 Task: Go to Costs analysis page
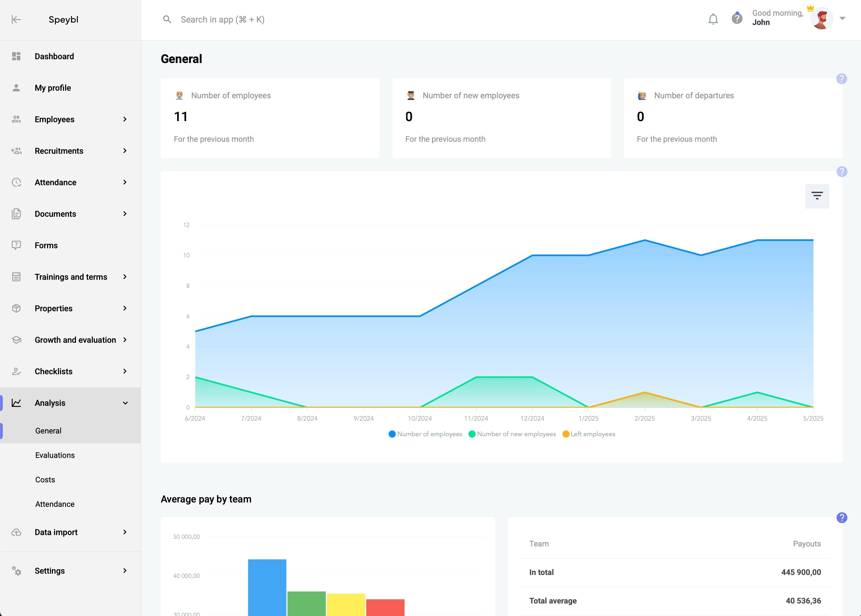click(x=45, y=480)
